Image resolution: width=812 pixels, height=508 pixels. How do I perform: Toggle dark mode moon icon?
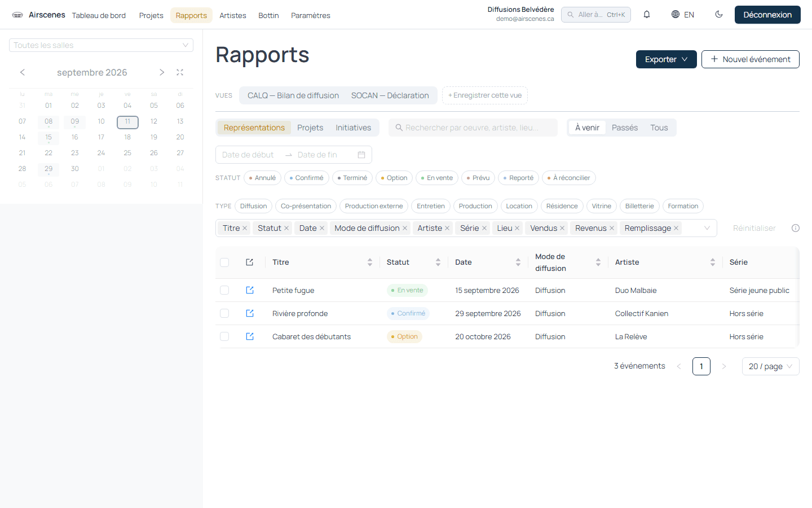719,15
